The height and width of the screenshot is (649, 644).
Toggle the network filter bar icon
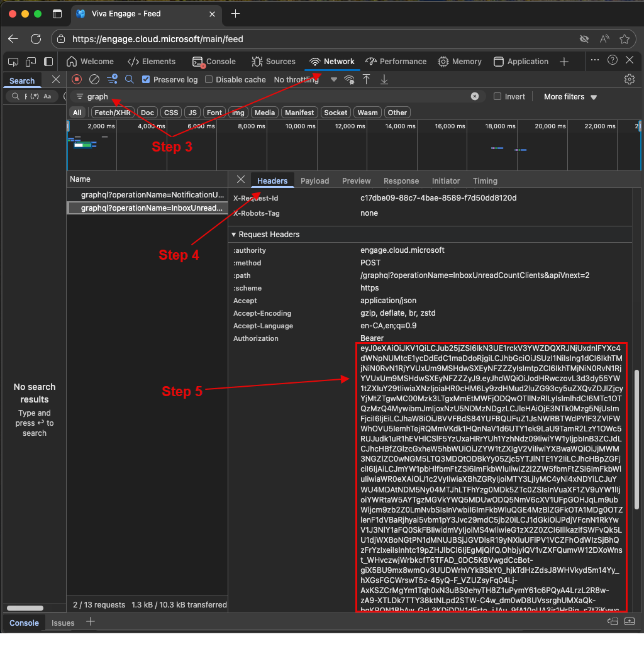coord(112,79)
